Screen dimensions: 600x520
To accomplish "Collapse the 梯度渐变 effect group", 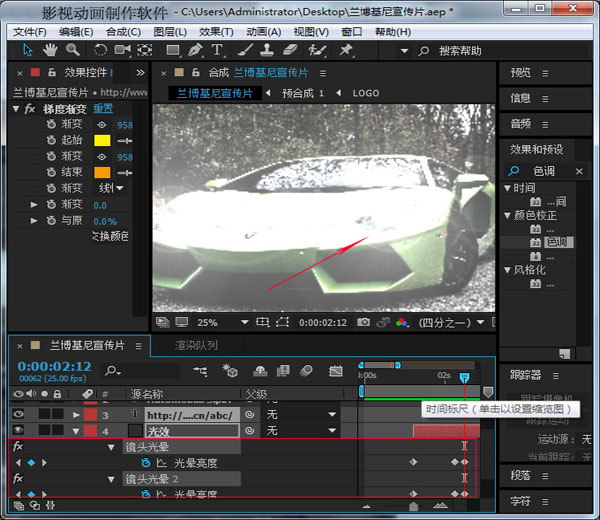I will click(x=16, y=109).
